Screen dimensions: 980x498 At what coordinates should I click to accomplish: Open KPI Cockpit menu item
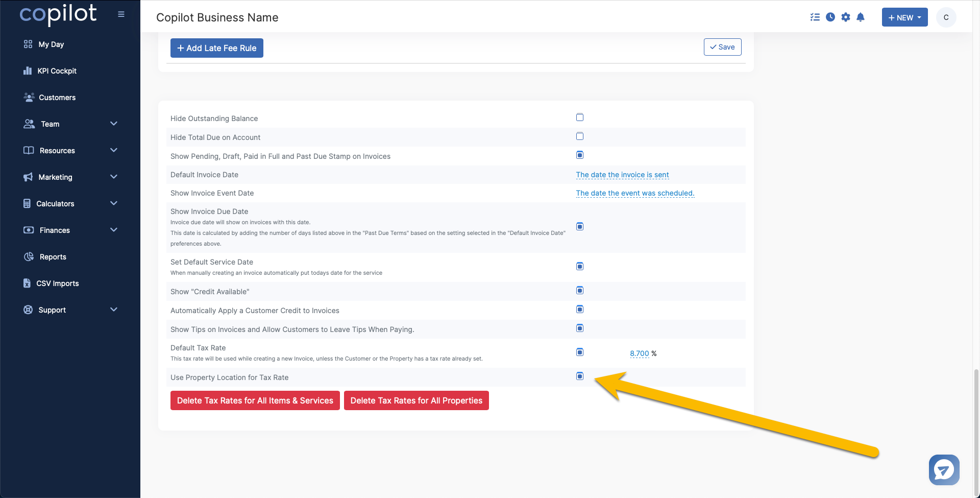[57, 71]
